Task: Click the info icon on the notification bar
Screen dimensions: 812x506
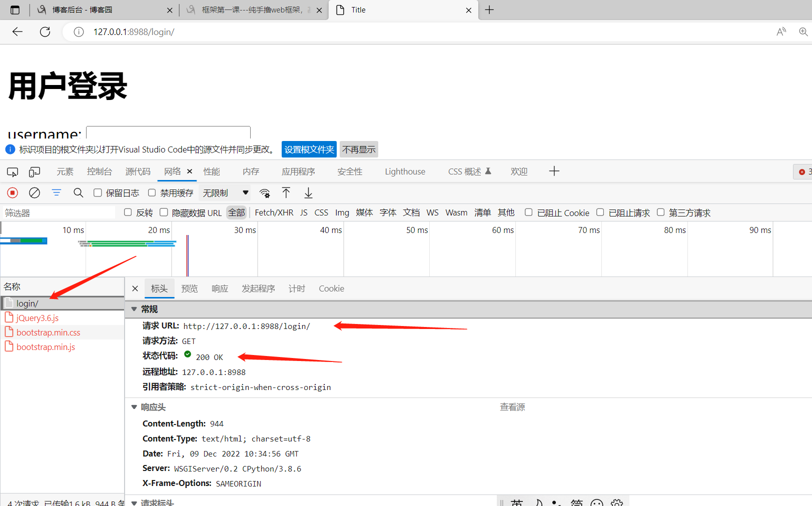Action: click(x=10, y=149)
